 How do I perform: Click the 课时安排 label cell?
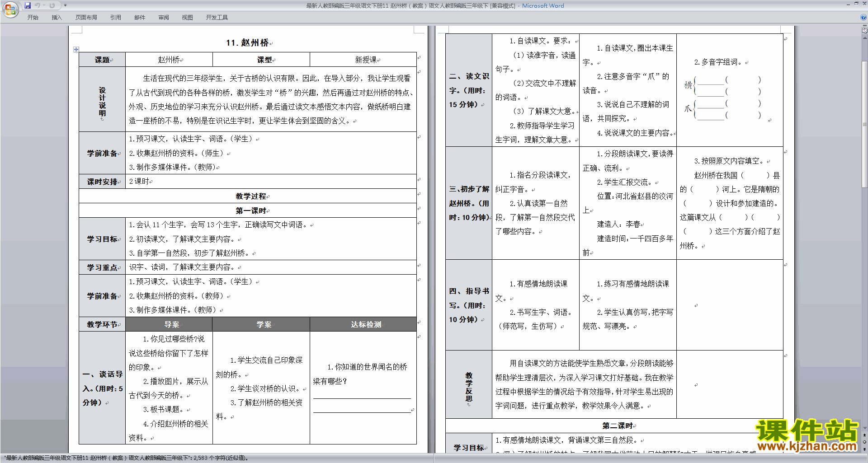(x=102, y=182)
